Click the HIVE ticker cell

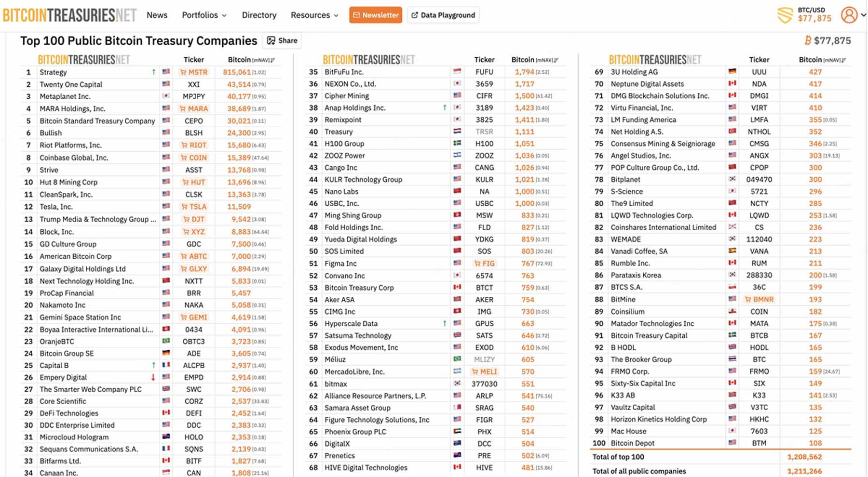[x=484, y=467]
